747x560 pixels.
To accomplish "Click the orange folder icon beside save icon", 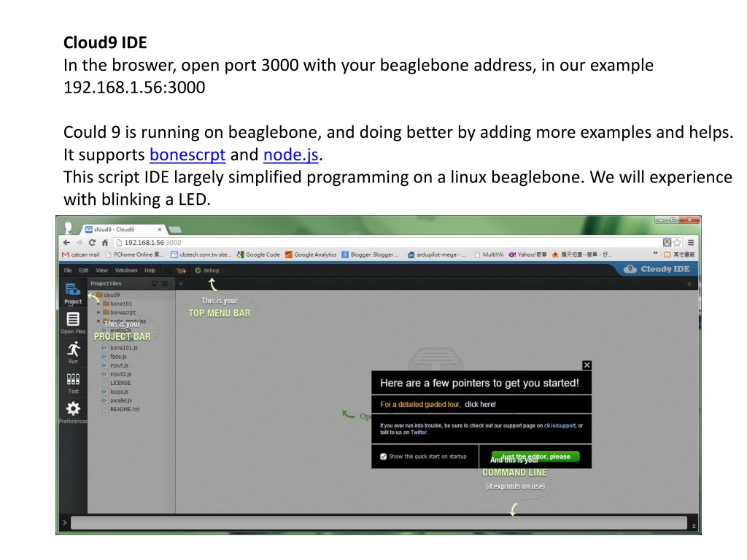I will (x=181, y=271).
